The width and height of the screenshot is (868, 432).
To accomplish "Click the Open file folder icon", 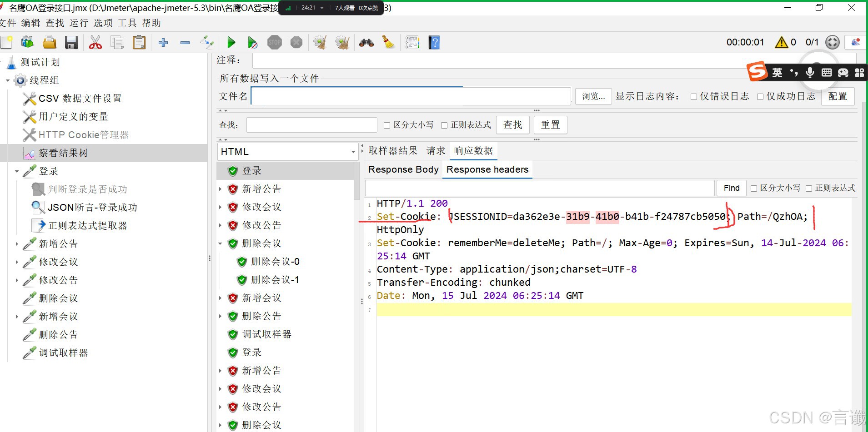I will [50, 43].
